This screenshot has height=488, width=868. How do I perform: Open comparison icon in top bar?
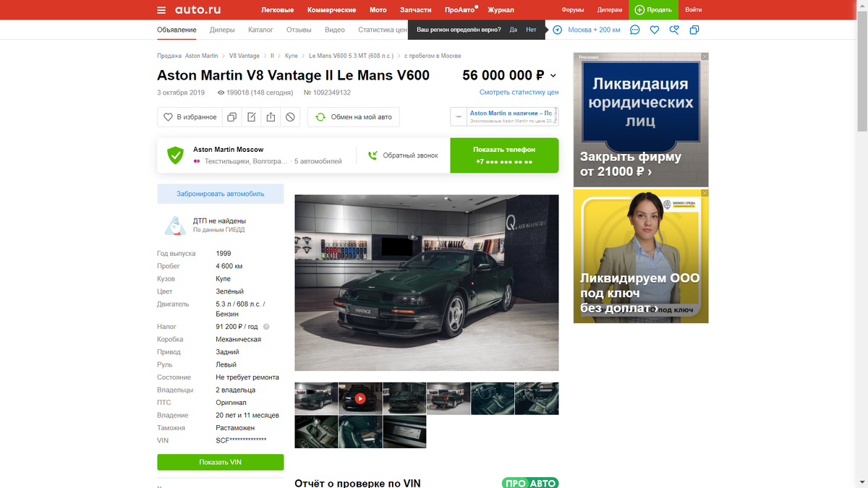(x=694, y=30)
